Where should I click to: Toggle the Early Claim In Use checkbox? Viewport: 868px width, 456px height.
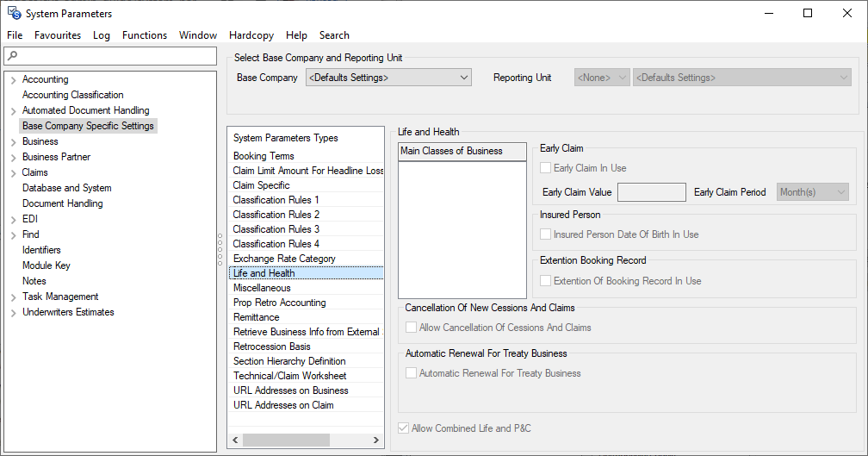pos(545,168)
